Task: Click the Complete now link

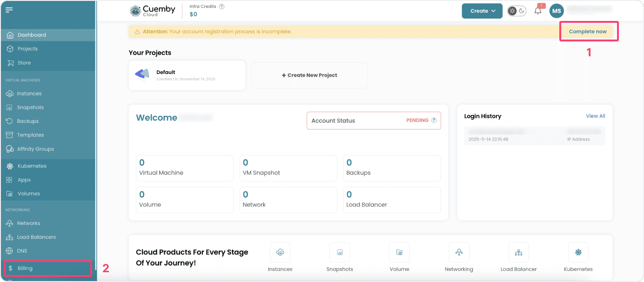Action: coord(588,32)
